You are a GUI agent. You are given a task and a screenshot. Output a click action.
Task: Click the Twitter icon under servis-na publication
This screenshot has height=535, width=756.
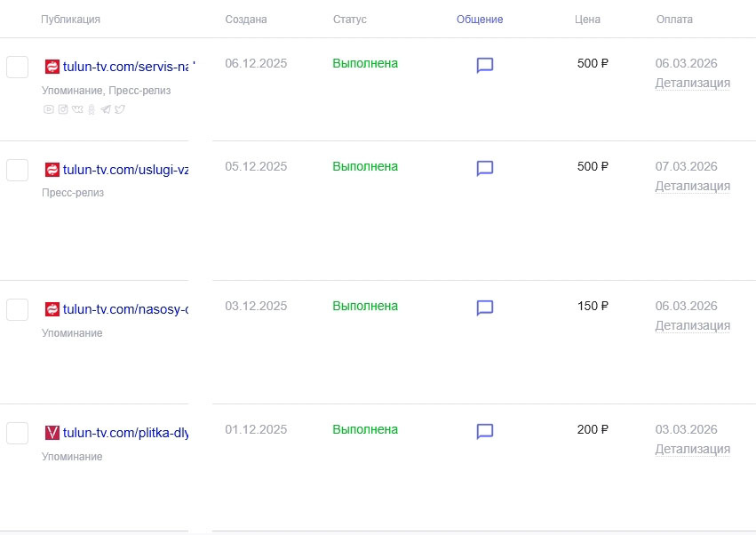pos(120,109)
